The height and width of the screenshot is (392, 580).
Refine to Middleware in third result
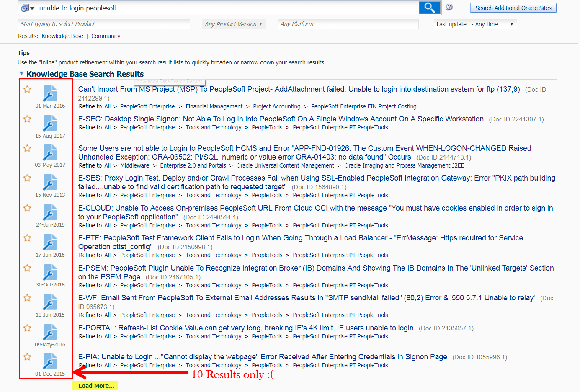click(x=134, y=165)
